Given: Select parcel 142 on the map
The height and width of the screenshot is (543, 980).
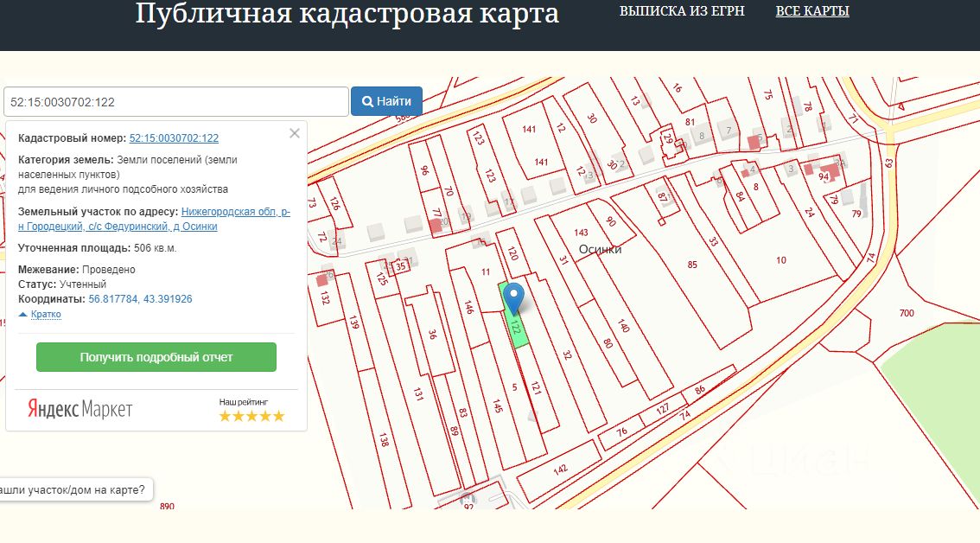Looking at the screenshot, I should point(561,469).
